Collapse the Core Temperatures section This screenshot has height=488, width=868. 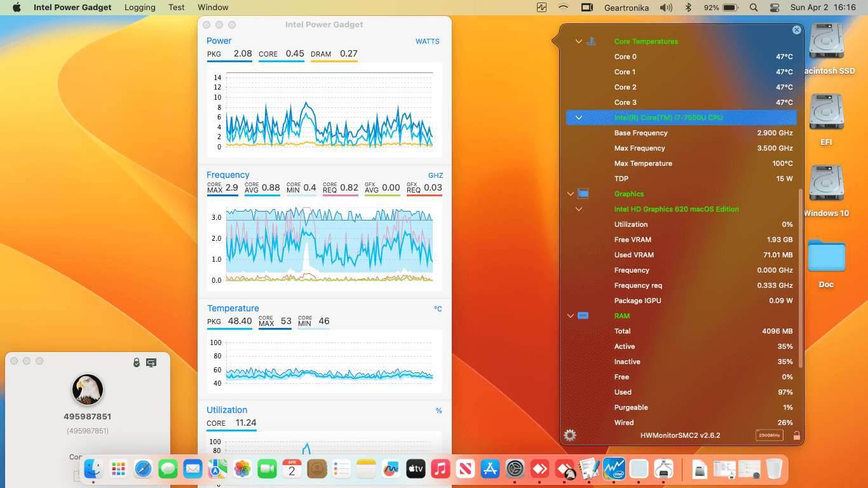pyautogui.click(x=579, y=41)
